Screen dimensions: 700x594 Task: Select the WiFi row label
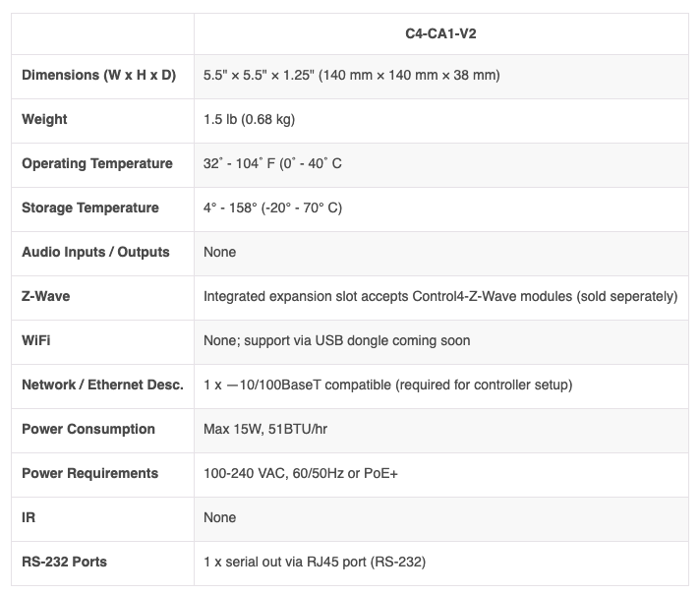36,341
